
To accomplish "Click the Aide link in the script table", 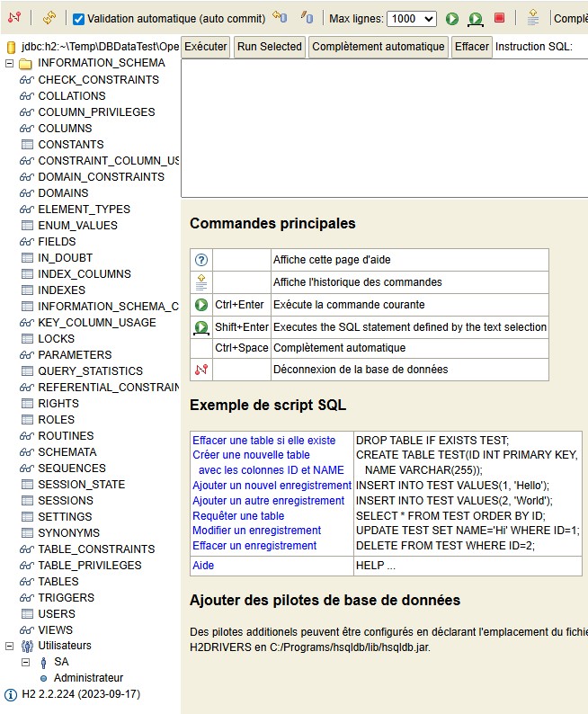I will pyautogui.click(x=203, y=566).
